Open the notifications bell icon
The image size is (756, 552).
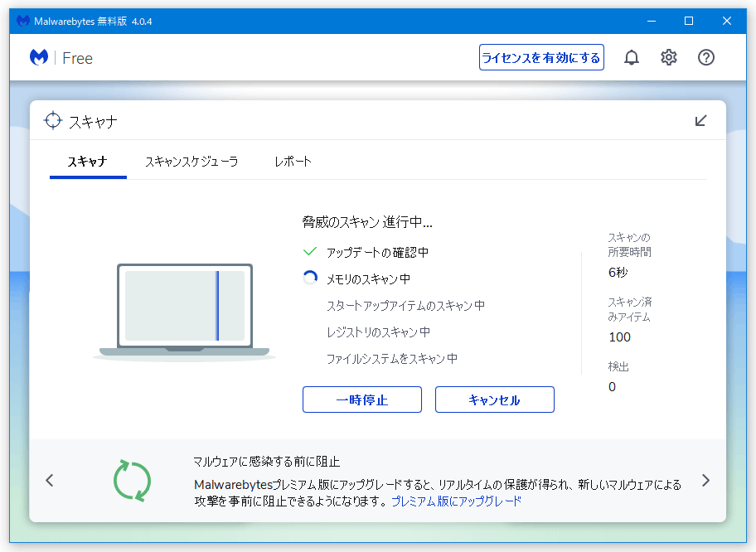click(x=631, y=57)
